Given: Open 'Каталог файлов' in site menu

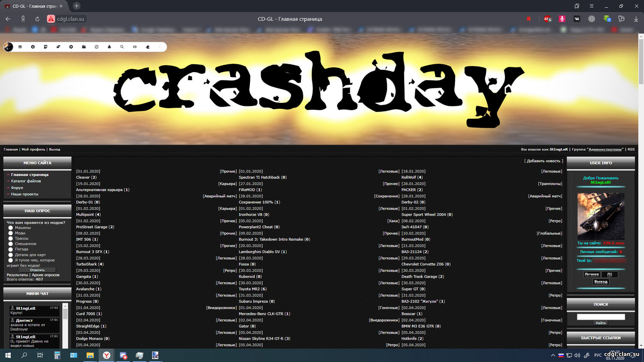Looking at the screenshot, I should pos(26,181).
